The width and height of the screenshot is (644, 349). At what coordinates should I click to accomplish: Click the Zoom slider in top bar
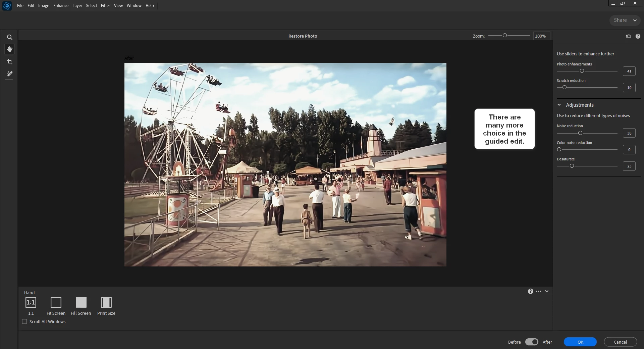click(509, 36)
